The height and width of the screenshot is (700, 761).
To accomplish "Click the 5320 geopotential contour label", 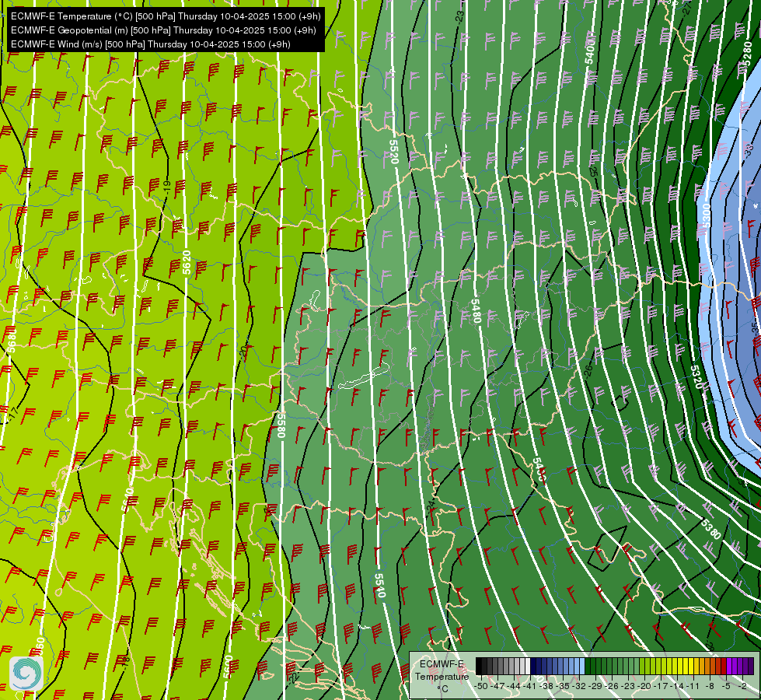I will pos(696,377).
